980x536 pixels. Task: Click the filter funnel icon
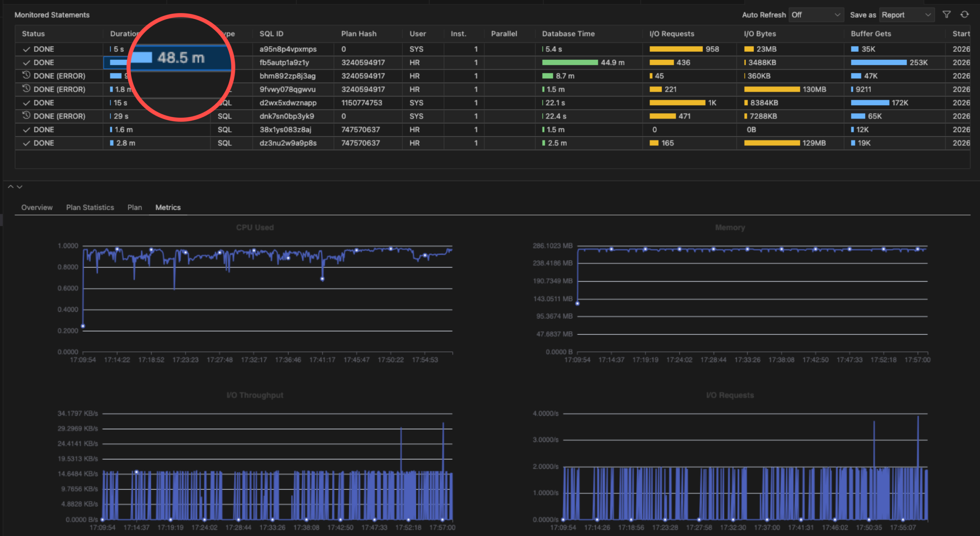(x=946, y=15)
